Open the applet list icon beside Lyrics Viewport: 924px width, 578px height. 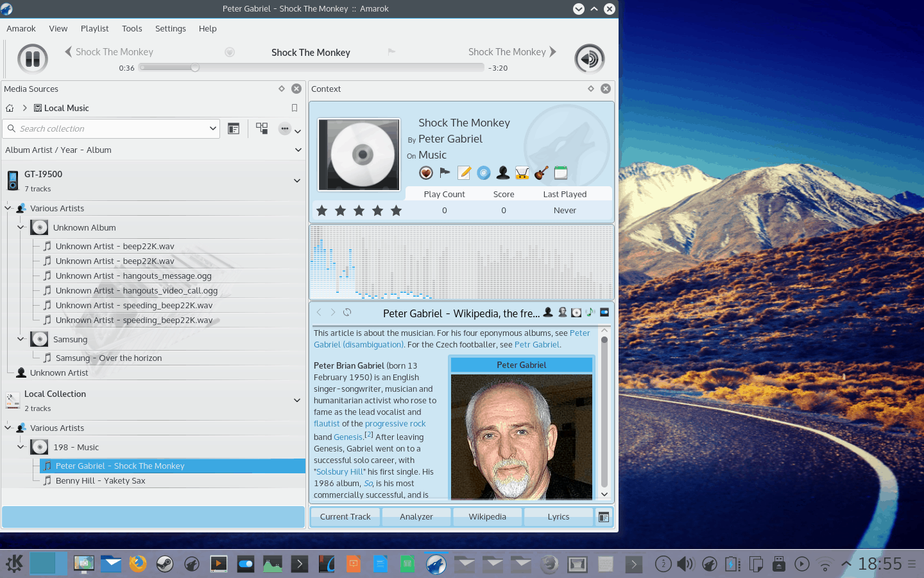[x=604, y=516]
